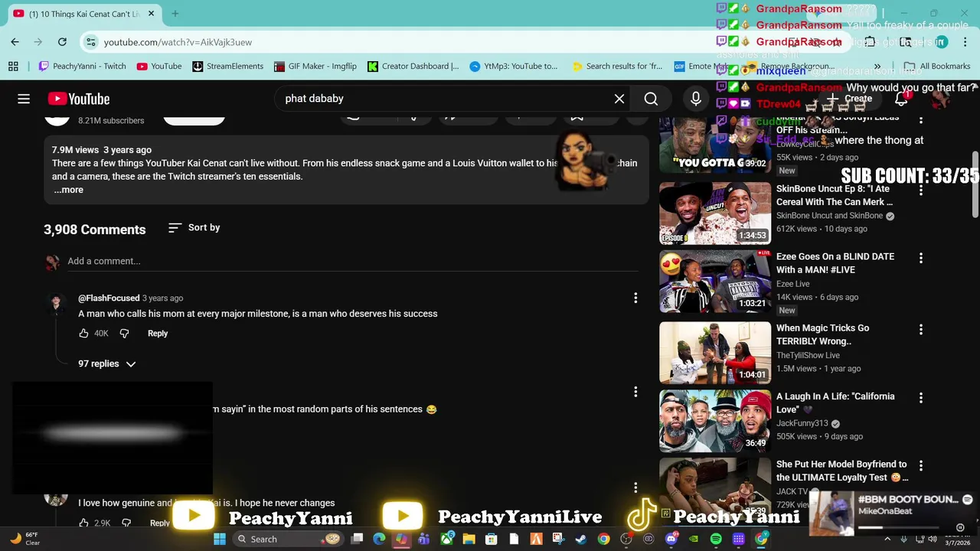
Task: Open menu for Ezee BLIND DATE video
Action: [921, 259]
